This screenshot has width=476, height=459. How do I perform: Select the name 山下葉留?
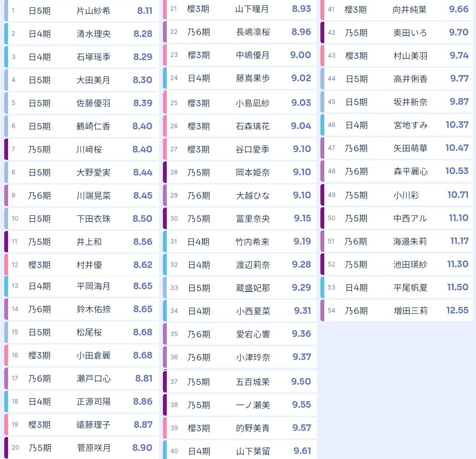click(252, 451)
